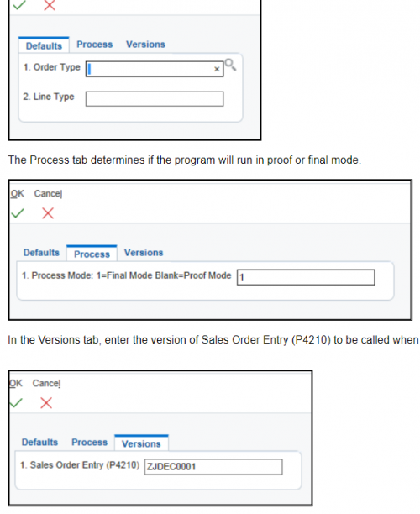Select the Process Mode field containing 1

[x=306, y=277]
